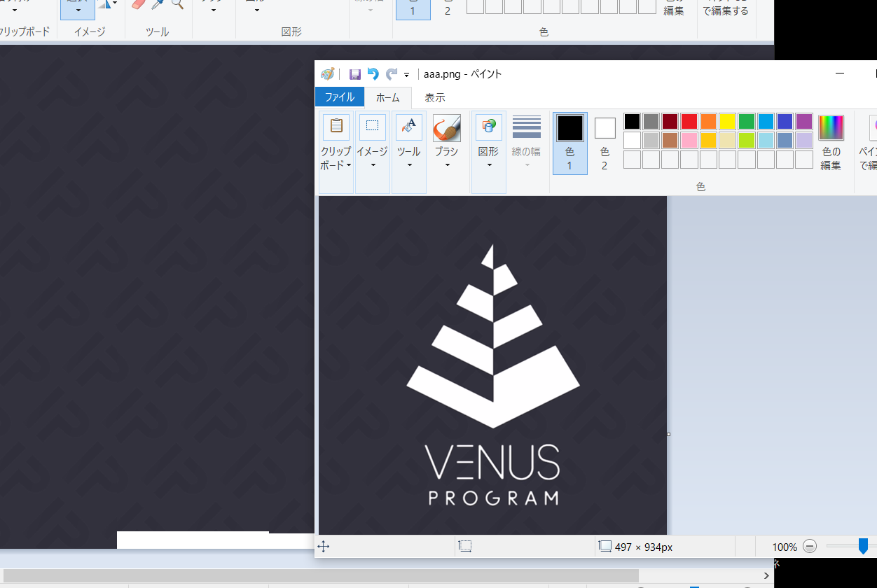The height and width of the screenshot is (588, 877).
Task: Open the Paint app icon menu in aaa.png title bar
Action: click(x=327, y=74)
